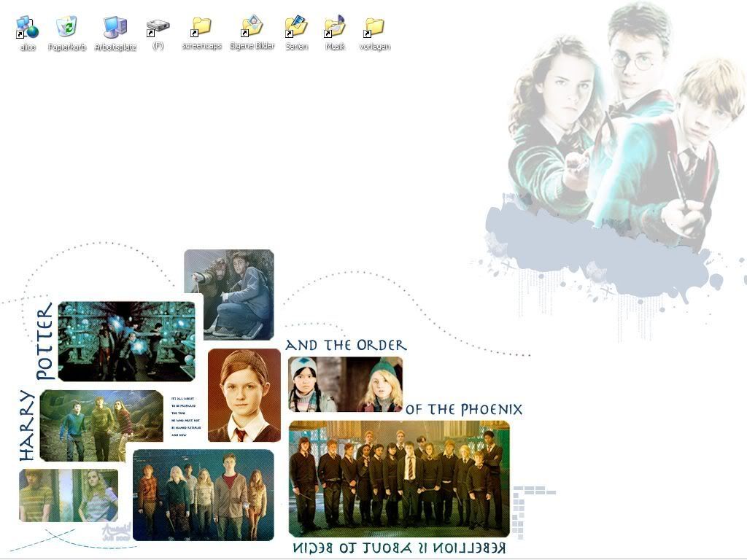Screen dimensions: 747x560
Task: Click the "Musik" label text
Action: tap(335, 46)
